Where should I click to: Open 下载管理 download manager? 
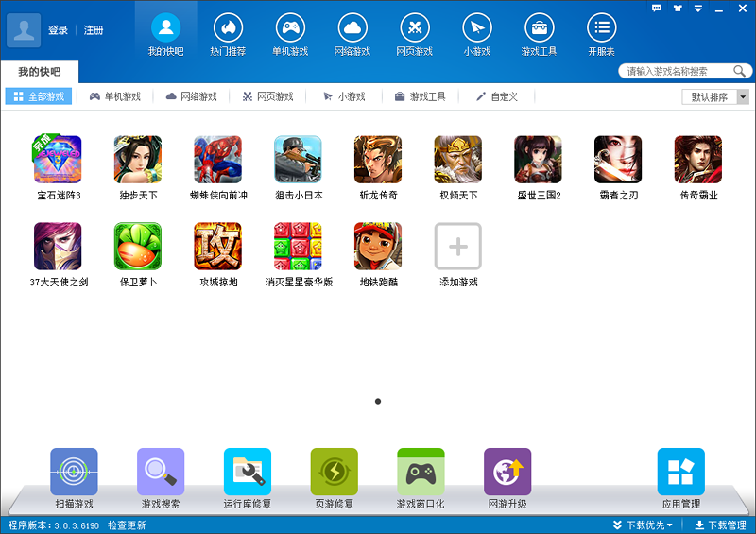pyautogui.click(x=720, y=525)
